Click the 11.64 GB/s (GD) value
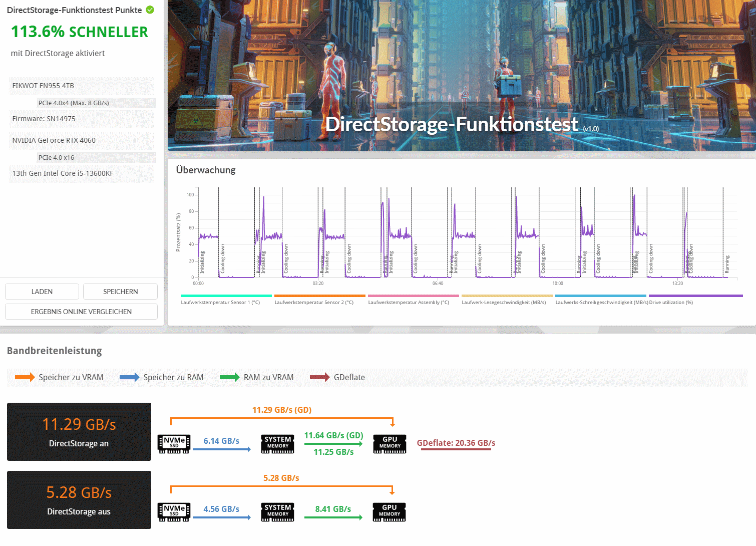The width and height of the screenshot is (756, 546). (333, 435)
